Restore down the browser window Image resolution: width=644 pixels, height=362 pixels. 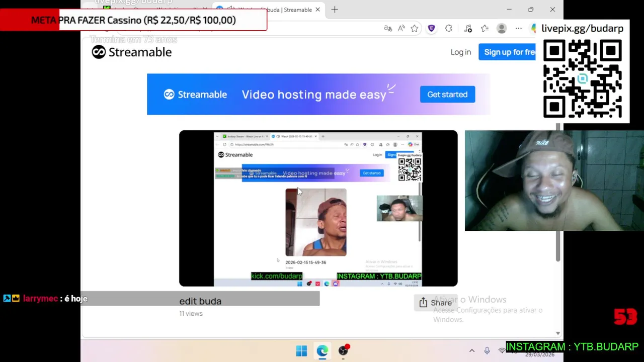click(x=531, y=10)
